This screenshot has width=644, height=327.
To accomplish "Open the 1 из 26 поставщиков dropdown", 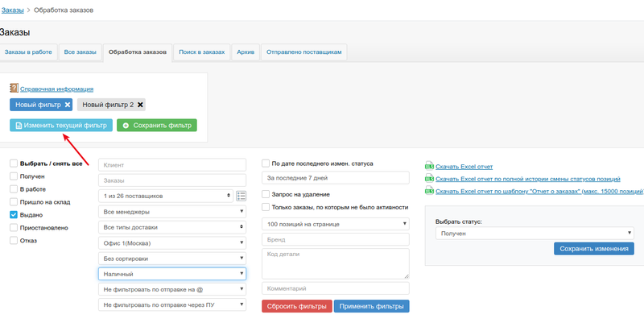I will 166,196.
